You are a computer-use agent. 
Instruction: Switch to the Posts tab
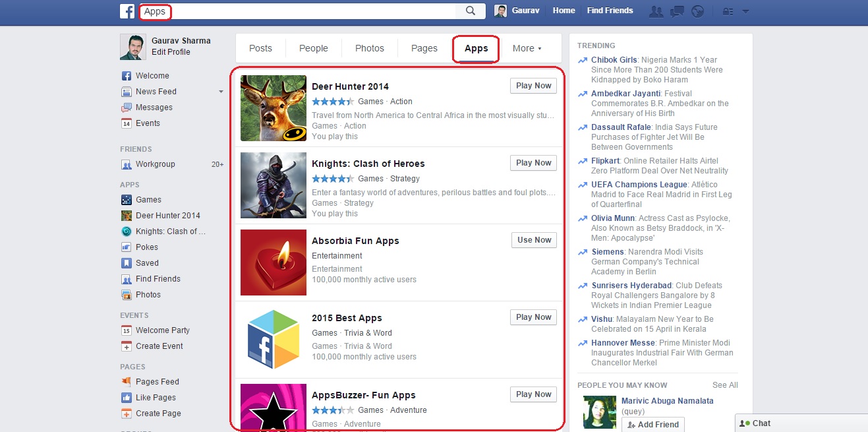pos(260,48)
